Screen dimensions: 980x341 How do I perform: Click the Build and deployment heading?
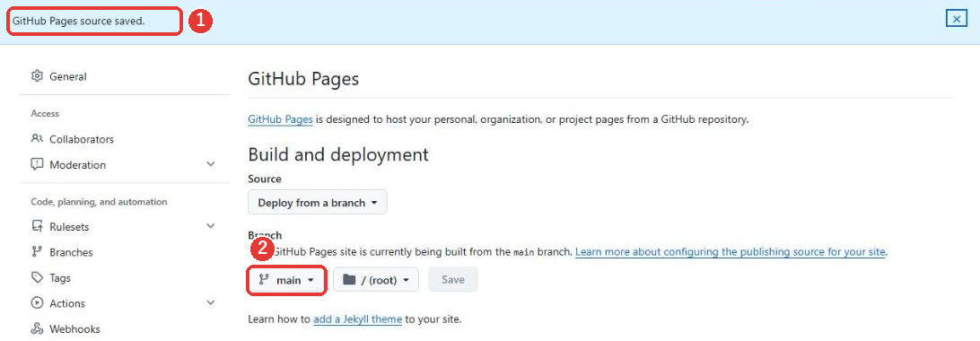(338, 154)
